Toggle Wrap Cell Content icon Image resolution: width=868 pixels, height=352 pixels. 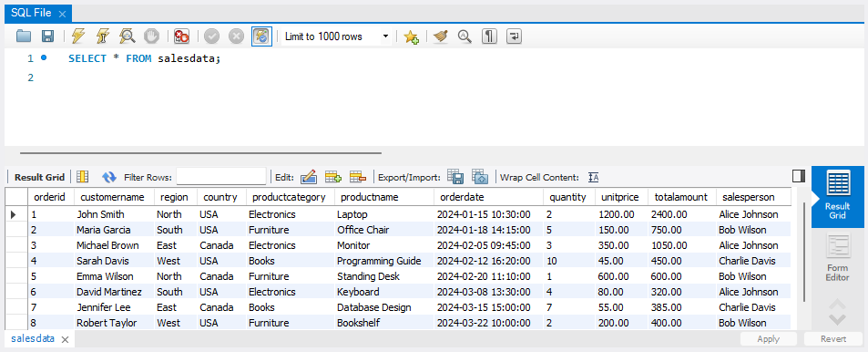click(x=594, y=178)
